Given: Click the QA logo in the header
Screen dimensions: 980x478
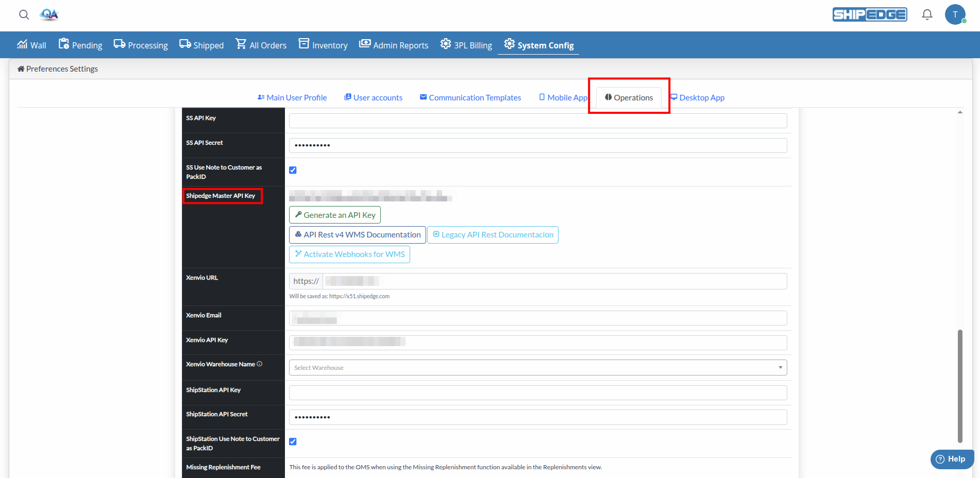Looking at the screenshot, I should 49,15.
